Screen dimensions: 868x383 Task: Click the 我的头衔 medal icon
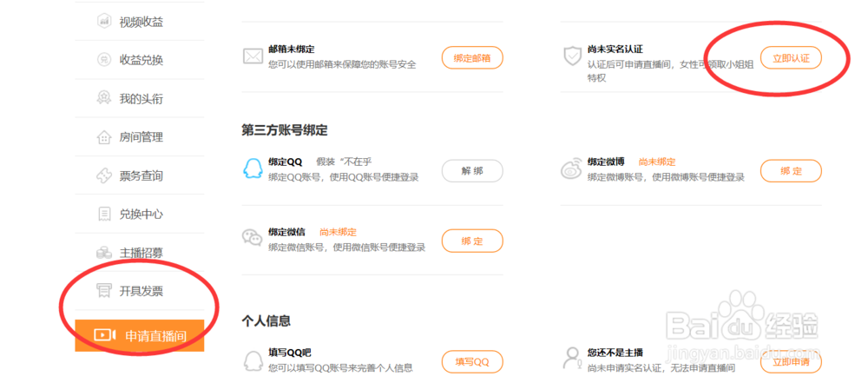(104, 98)
